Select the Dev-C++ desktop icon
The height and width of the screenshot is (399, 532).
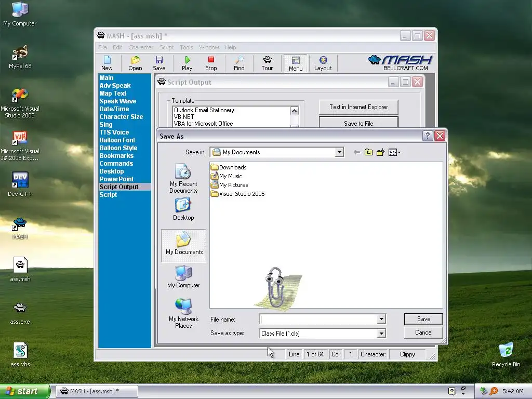(20, 184)
